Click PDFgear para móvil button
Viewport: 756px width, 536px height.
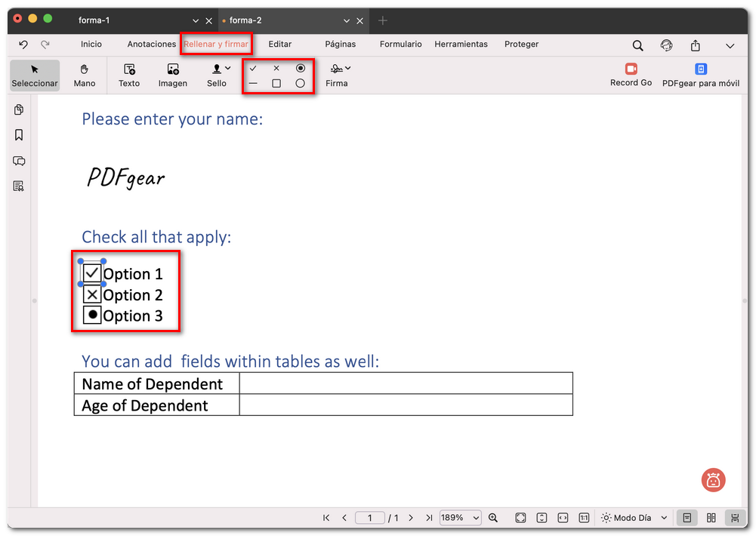[700, 75]
